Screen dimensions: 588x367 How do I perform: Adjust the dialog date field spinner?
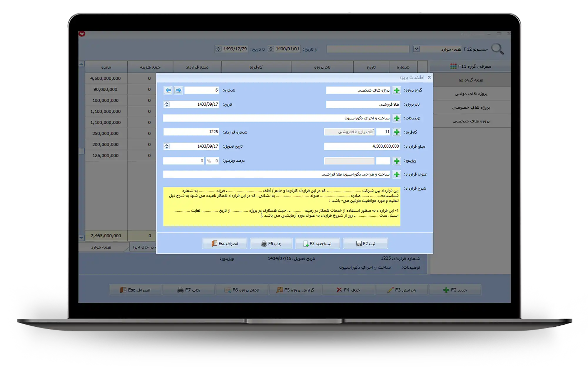(x=167, y=104)
